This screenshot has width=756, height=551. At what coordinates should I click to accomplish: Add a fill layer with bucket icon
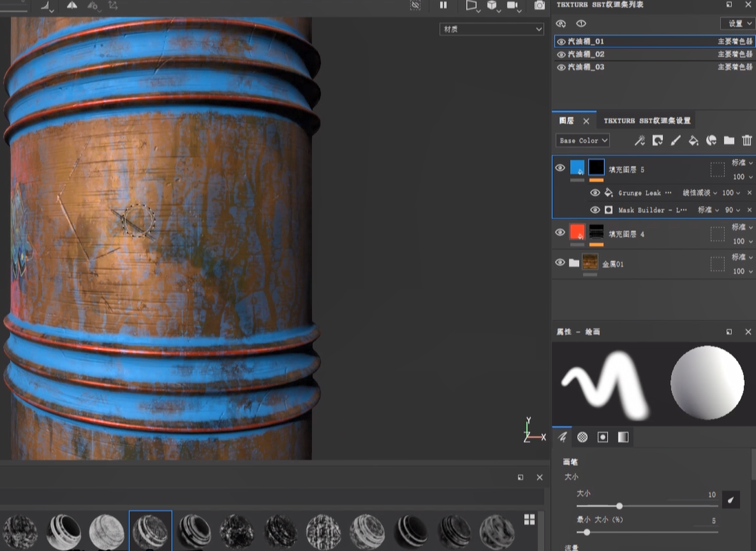point(693,141)
